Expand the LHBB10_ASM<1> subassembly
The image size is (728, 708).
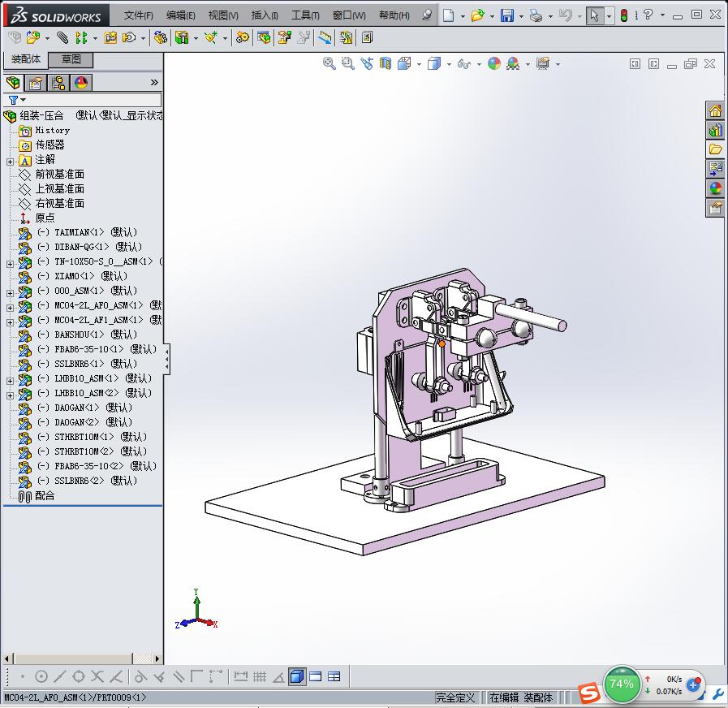pyautogui.click(x=10, y=381)
